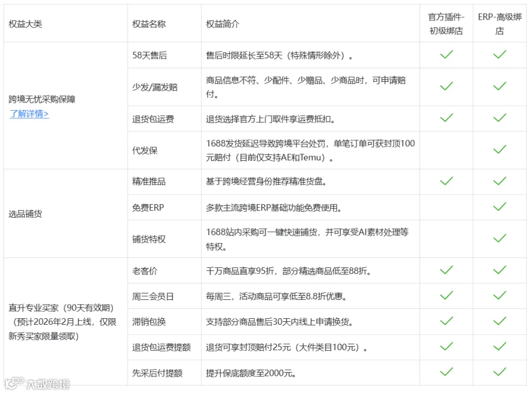Screen dimensions: 532x394
Task: Click 滞销包换 checkmark in ERP column
Action: tap(499, 321)
